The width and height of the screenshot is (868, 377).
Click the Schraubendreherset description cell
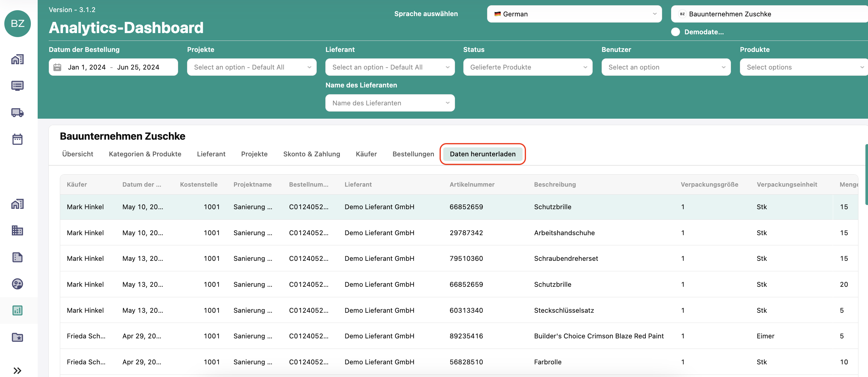coord(566,258)
